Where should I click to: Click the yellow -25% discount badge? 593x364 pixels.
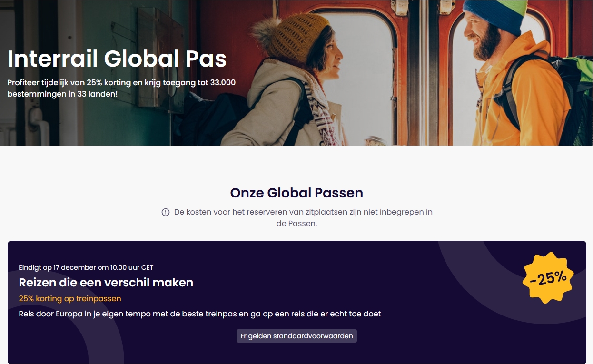click(x=548, y=278)
